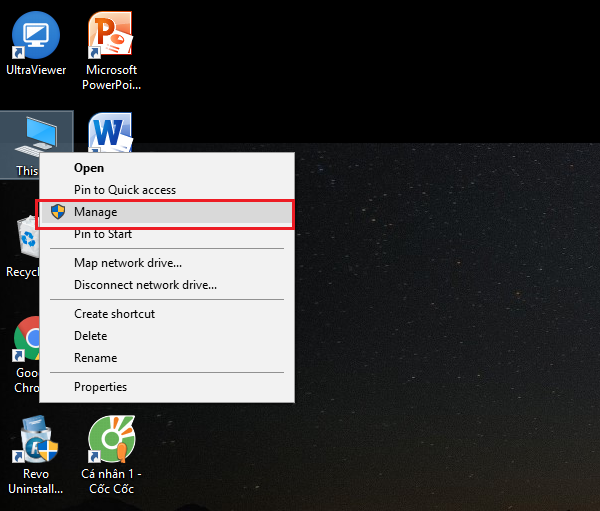Viewport: 600px width, 511px height.
Task: Select Manage from the context menu
Action: pyautogui.click(x=167, y=212)
